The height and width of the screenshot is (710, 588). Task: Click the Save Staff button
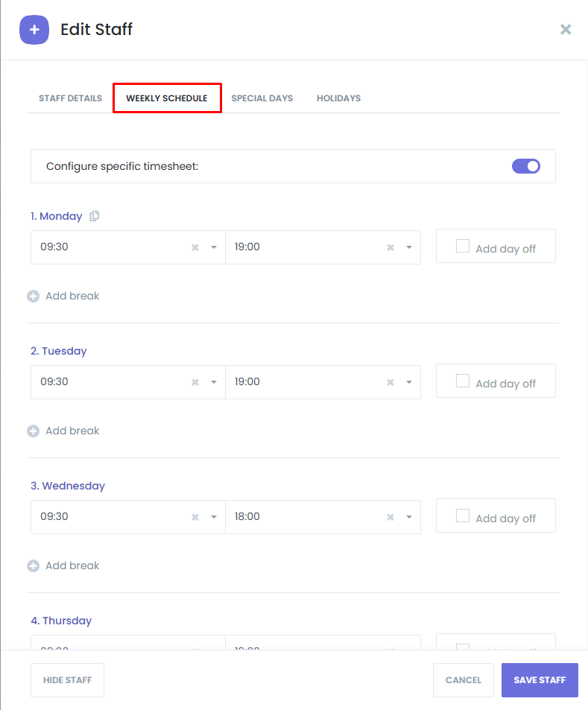(x=540, y=680)
